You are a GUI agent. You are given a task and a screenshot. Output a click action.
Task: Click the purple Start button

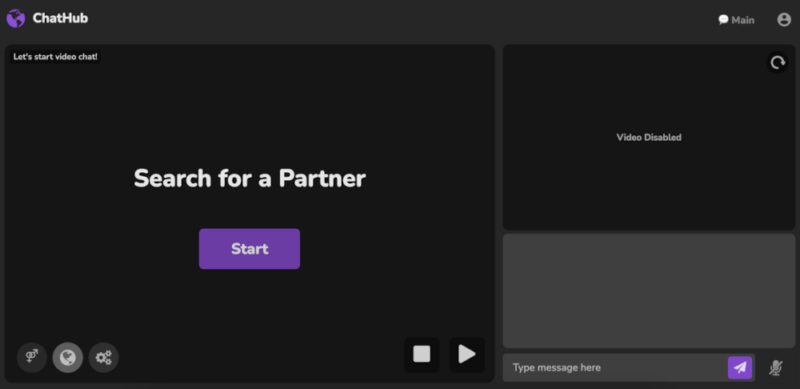click(x=249, y=249)
